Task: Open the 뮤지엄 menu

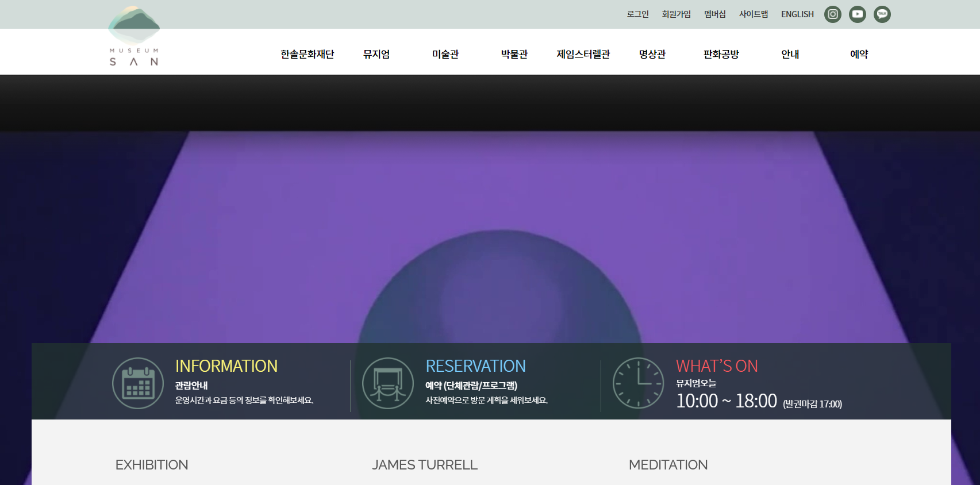Action: tap(376, 54)
